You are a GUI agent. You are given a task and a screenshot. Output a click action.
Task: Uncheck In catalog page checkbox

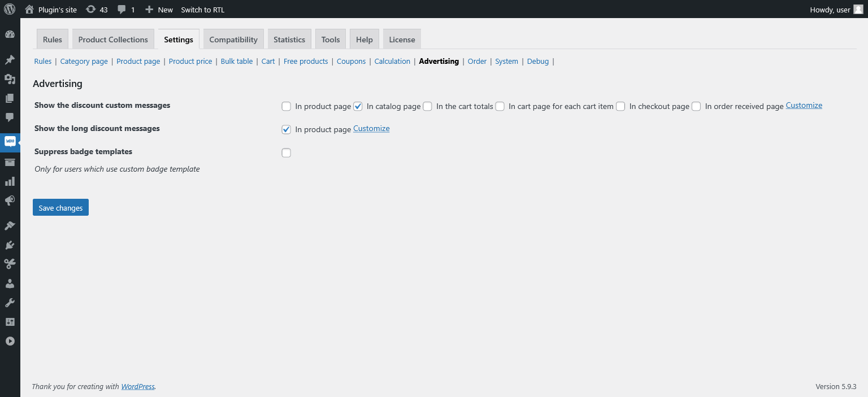(358, 106)
